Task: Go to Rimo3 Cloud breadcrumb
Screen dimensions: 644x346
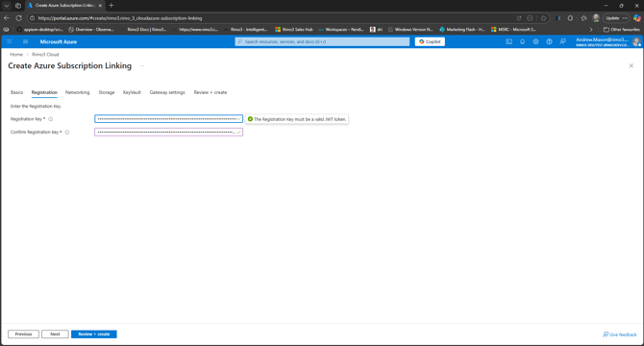Action: pos(45,54)
